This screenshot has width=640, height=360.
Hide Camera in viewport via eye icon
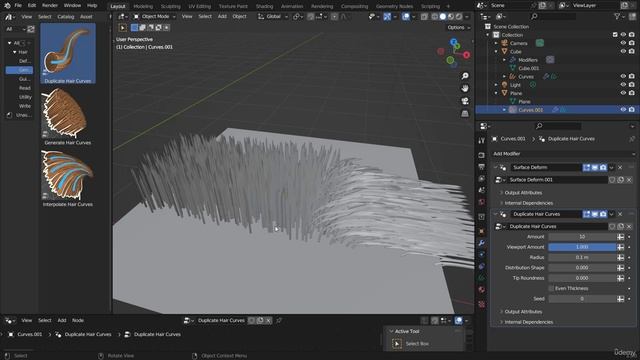click(x=623, y=43)
